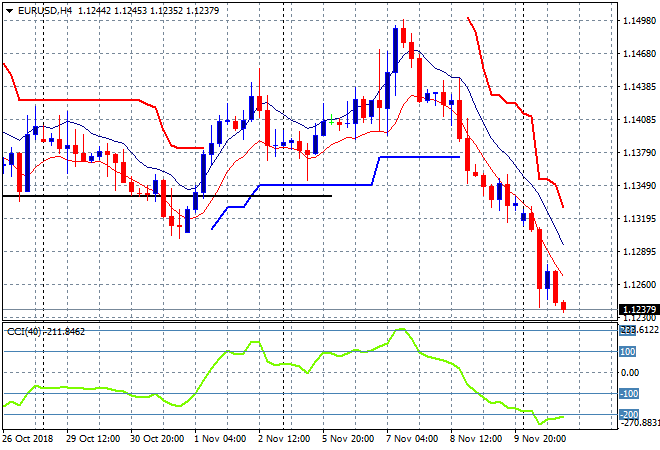Click the current price tag 1.12379
The width and height of the screenshot is (660, 450).
(639, 310)
